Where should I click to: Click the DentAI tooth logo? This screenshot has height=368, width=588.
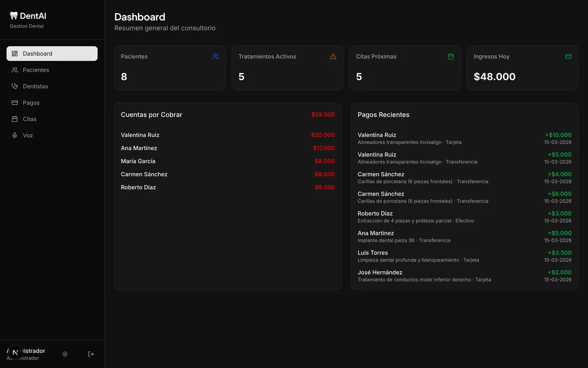pos(14,16)
